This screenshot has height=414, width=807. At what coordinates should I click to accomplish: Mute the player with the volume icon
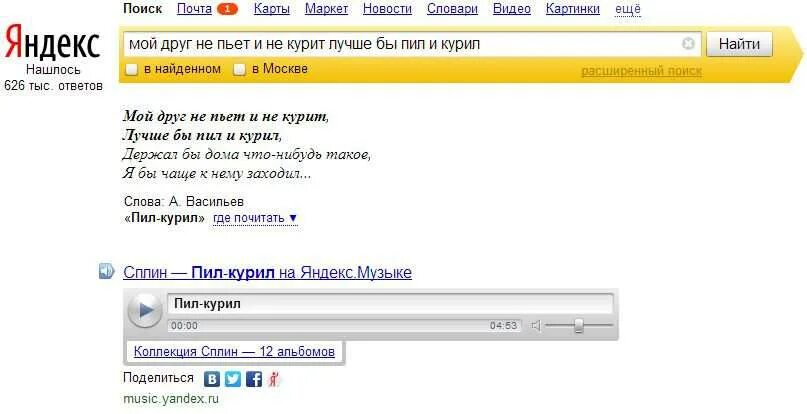coord(536,325)
